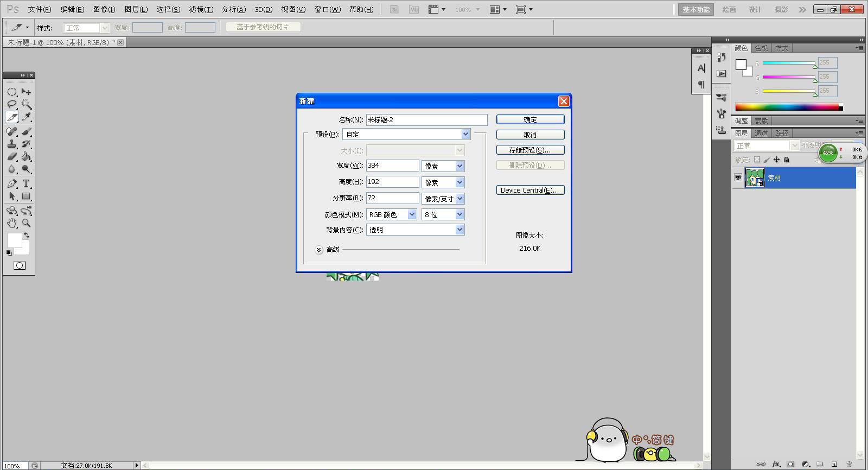Image resolution: width=868 pixels, height=470 pixels.
Task: Click the 确定 button
Action: [531, 119]
